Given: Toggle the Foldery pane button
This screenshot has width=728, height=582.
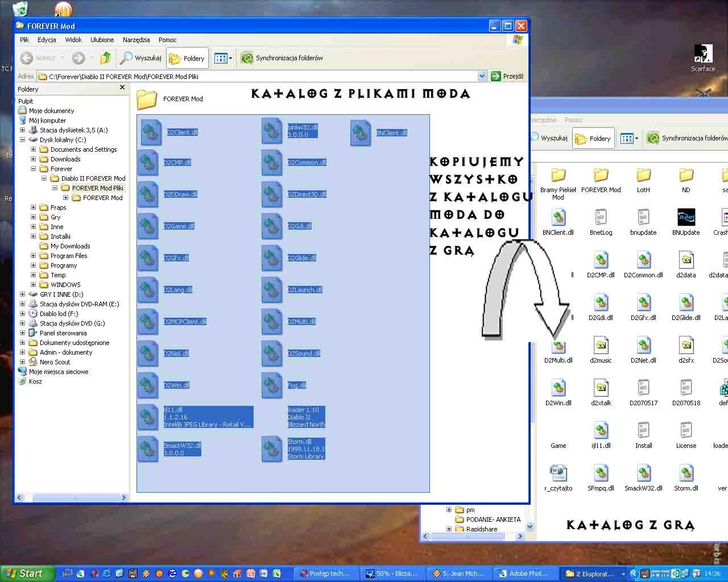Looking at the screenshot, I should click(x=187, y=58).
